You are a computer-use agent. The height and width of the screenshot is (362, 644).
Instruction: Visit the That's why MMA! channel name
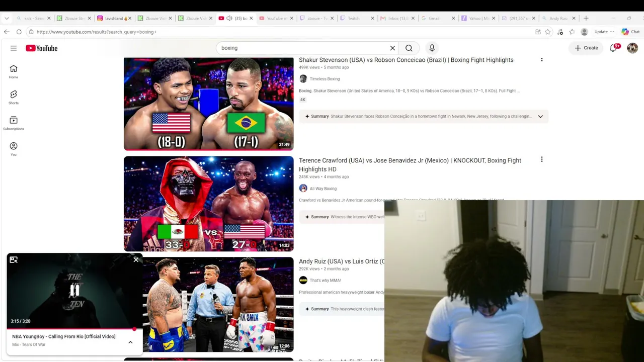tap(325, 281)
